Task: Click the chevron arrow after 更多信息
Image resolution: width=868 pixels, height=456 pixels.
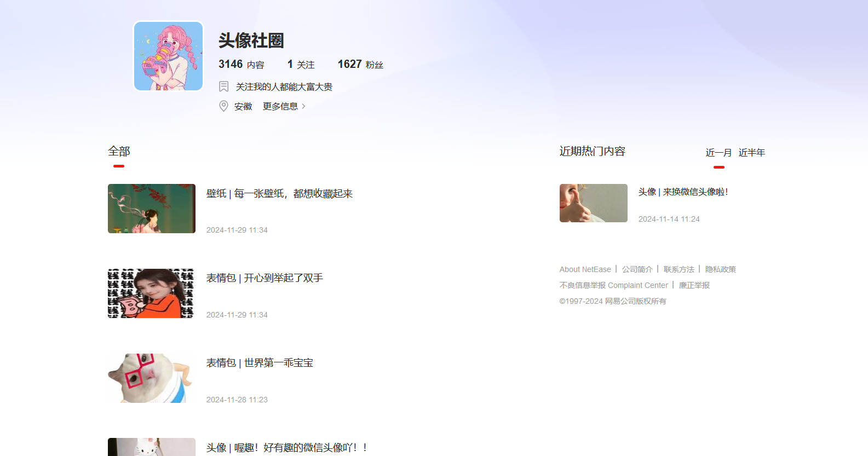Action: 303,106
